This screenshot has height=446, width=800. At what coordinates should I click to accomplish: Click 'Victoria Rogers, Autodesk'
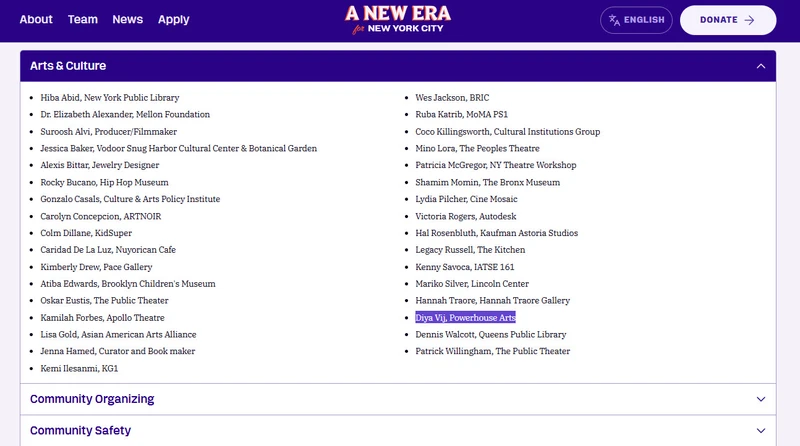click(x=466, y=216)
